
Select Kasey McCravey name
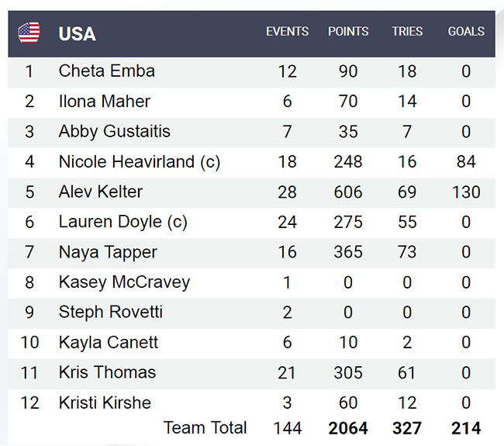124,282
